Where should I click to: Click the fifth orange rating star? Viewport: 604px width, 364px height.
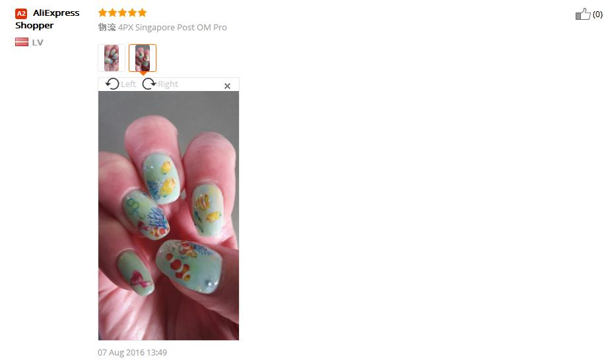(142, 13)
